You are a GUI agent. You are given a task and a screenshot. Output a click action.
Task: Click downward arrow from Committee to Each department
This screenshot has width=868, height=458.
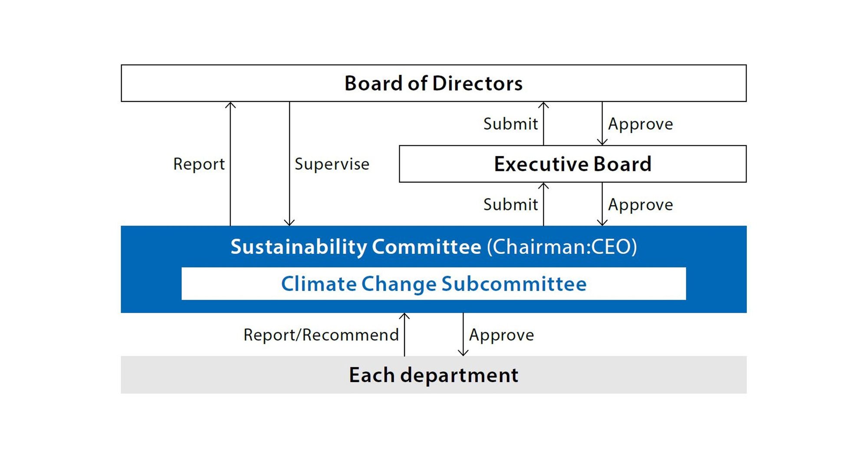click(463, 335)
